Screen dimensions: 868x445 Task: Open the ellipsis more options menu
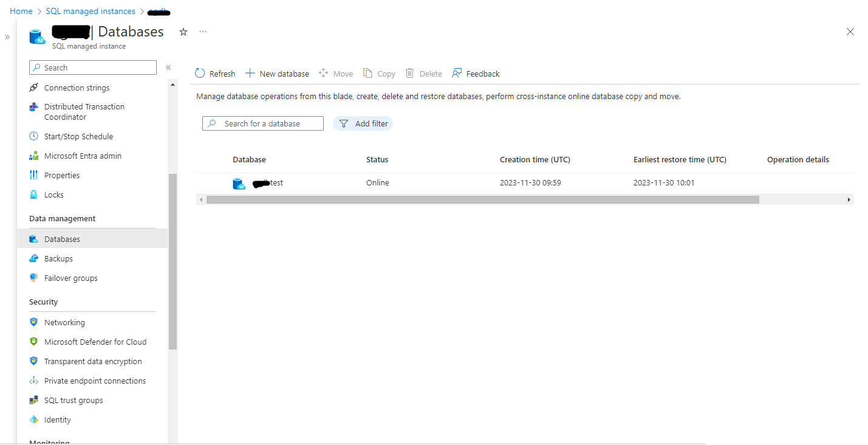click(203, 32)
